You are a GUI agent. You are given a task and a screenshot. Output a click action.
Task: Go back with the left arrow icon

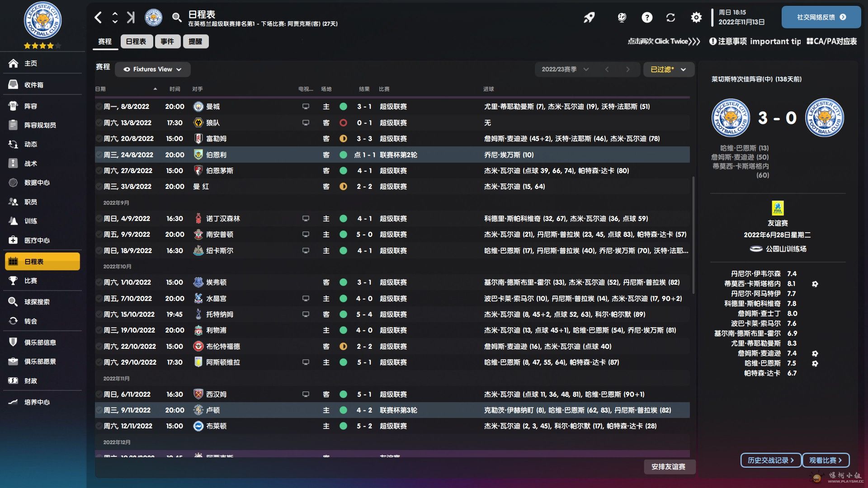pyautogui.click(x=98, y=18)
